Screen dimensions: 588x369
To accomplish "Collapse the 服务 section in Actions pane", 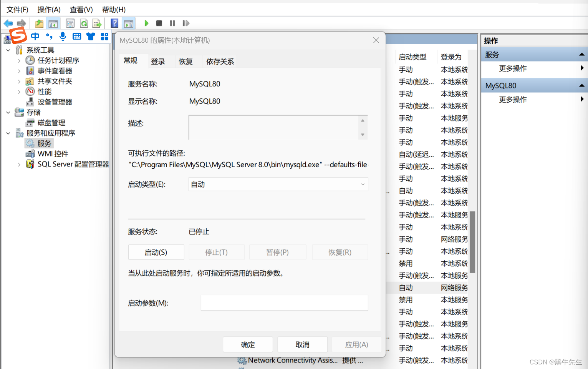I will click(x=582, y=55).
